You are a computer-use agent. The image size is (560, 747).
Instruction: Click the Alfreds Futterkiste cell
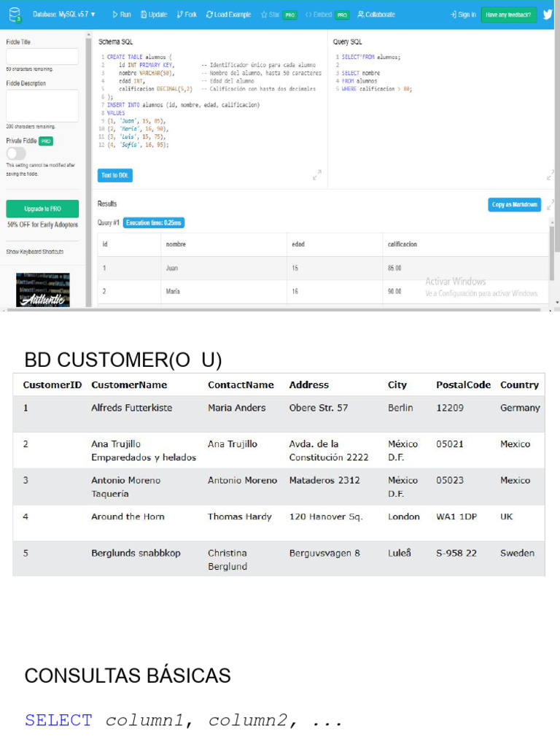[x=131, y=408]
